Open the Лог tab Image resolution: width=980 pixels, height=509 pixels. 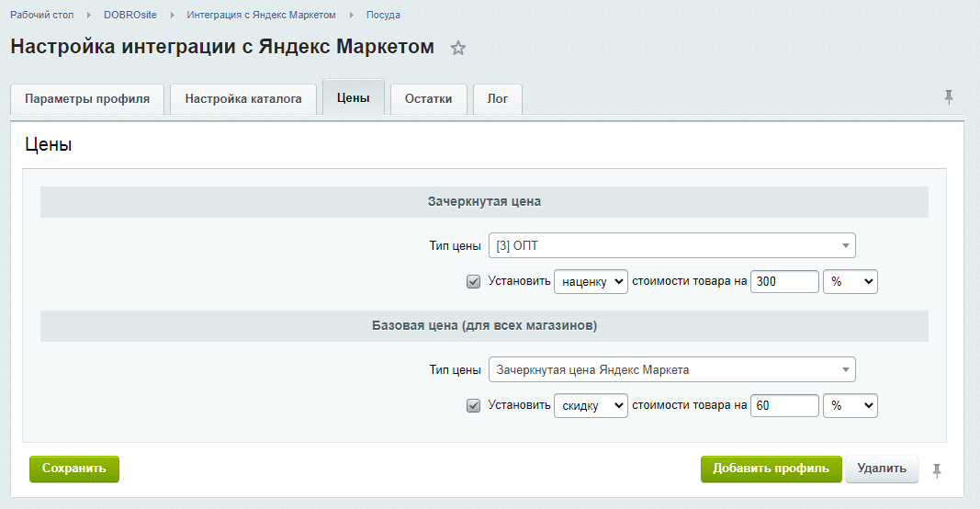pos(498,99)
